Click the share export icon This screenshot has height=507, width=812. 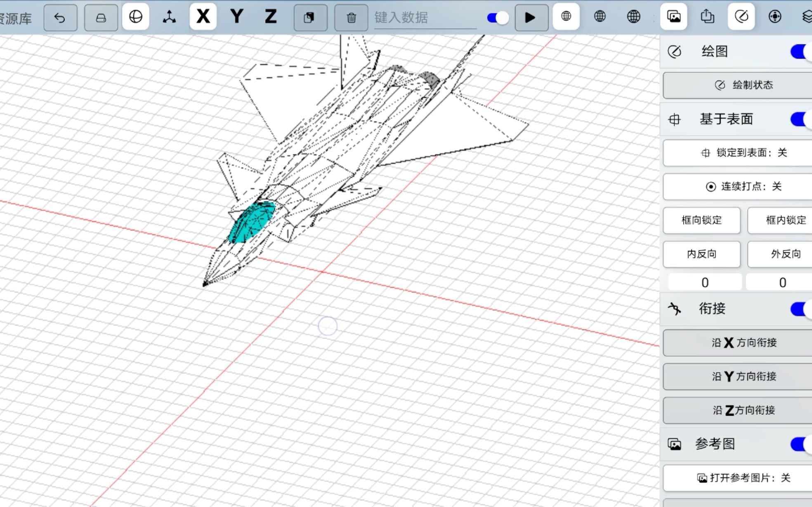[707, 17]
